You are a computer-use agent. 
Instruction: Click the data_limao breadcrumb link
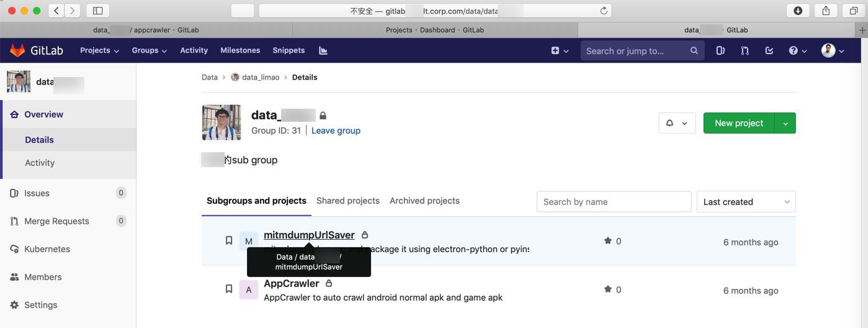(x=261, y=78)
